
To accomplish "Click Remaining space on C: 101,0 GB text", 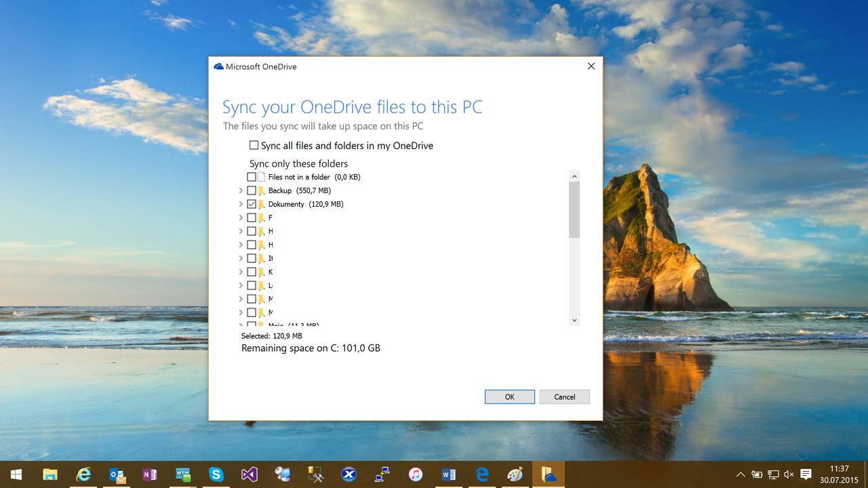I will pos(311,348).
